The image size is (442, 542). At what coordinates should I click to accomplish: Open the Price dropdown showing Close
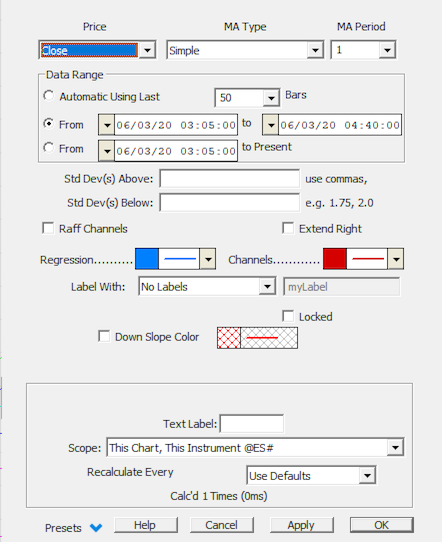coord(97,50)
